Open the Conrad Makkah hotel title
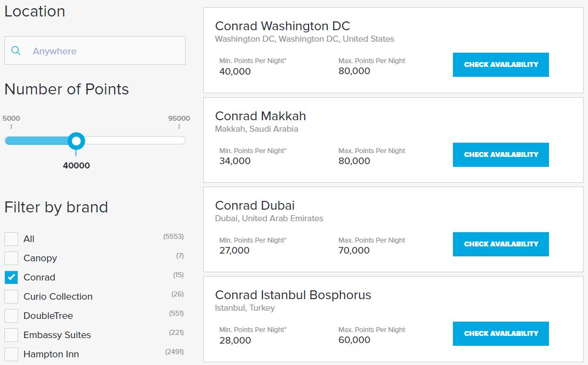This screenshot has height=365, width=588. pyautogui.click(x=260, y=116)
